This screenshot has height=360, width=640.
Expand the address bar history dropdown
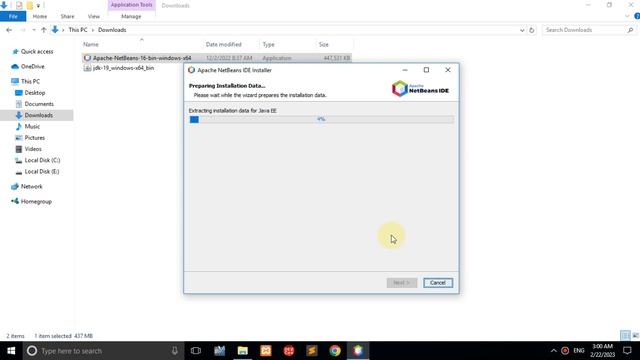point(522,30)
